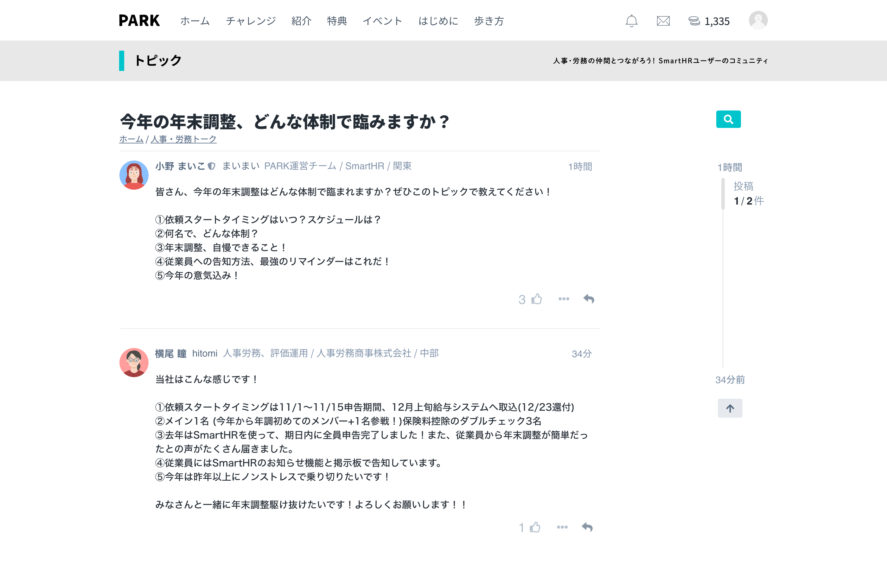This screenshot has height=588, width=887.
Task: Click the PARK logo
Action: [x=139, y=21]
